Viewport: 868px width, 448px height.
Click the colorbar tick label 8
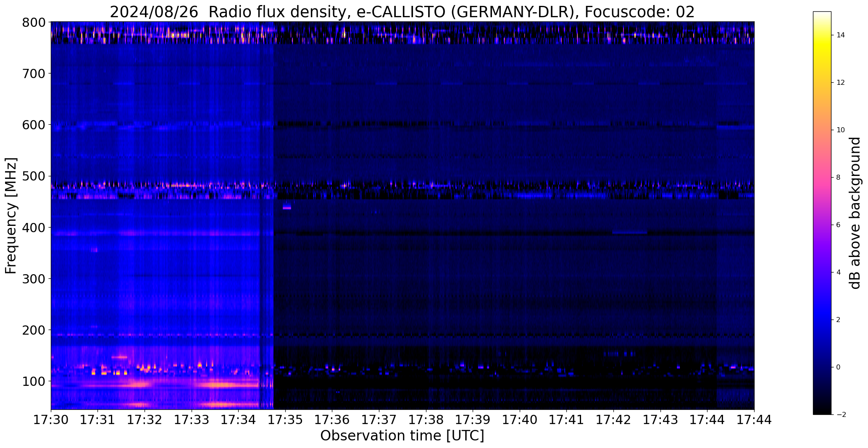(839, 178)
